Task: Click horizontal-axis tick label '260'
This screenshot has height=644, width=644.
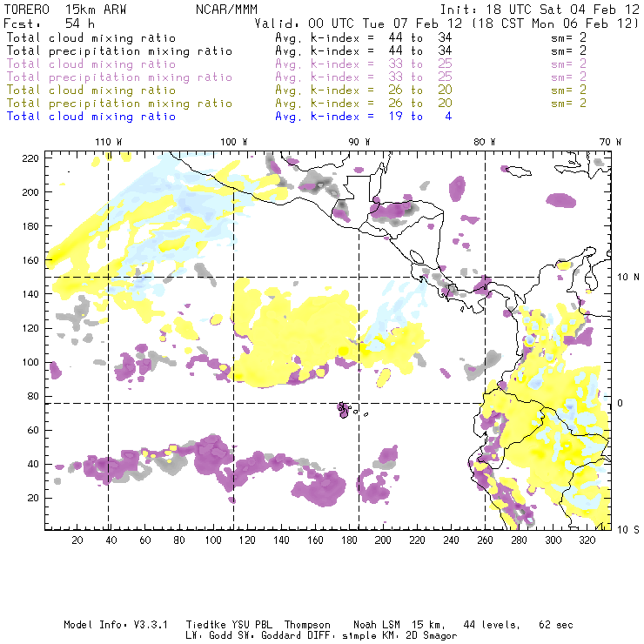Action: pos(485,540)
